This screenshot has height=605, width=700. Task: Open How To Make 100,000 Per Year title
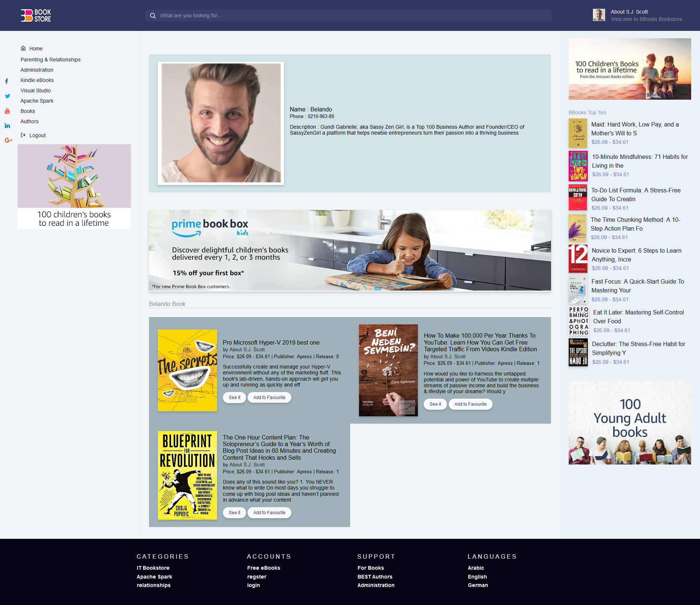[x=480, y=342]
